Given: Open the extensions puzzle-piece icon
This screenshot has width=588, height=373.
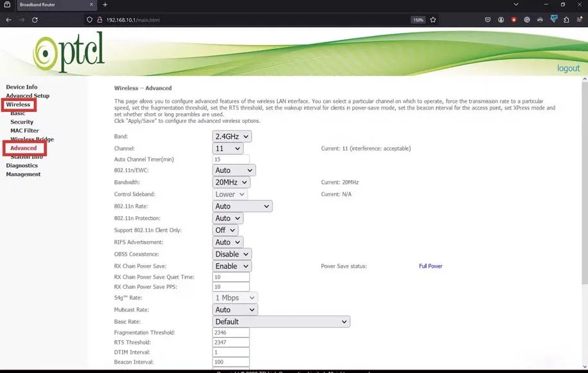Looking at the screenshot, I should click(566, 20).
